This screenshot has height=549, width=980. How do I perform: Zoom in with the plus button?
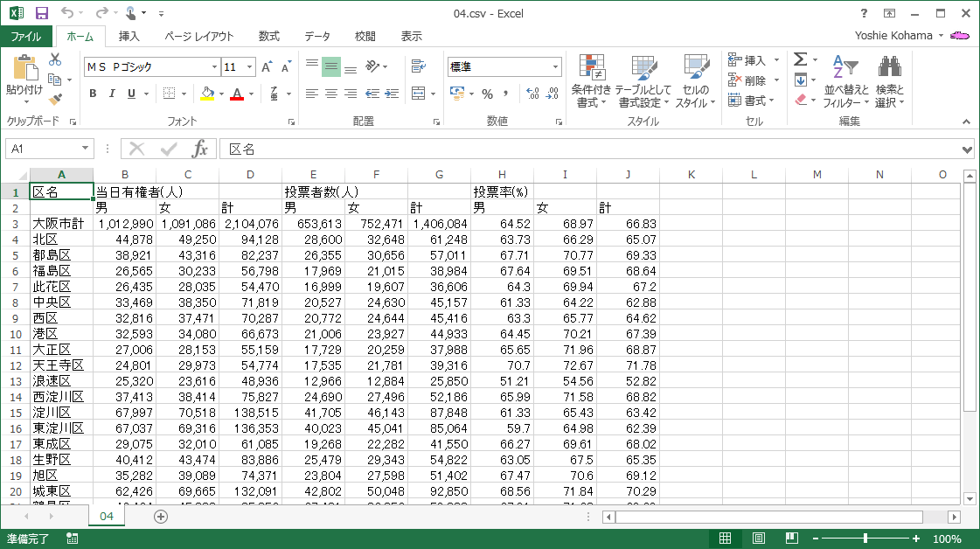[915, 539]
